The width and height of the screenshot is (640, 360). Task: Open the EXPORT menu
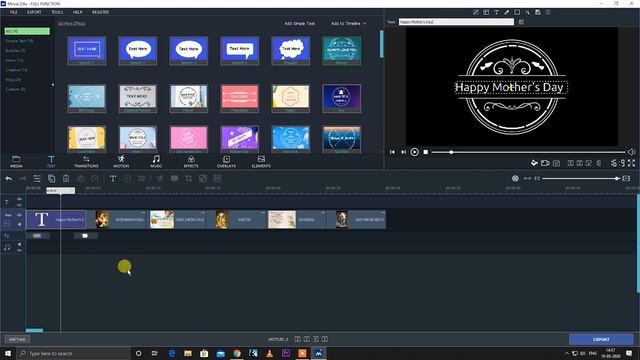click(x=34, y=12)
